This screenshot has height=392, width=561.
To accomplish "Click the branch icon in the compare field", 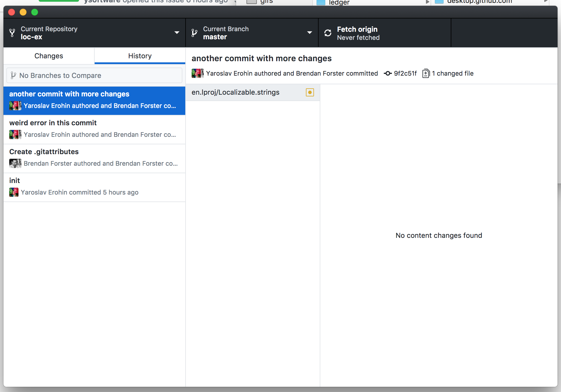I will tap(13, 75).
